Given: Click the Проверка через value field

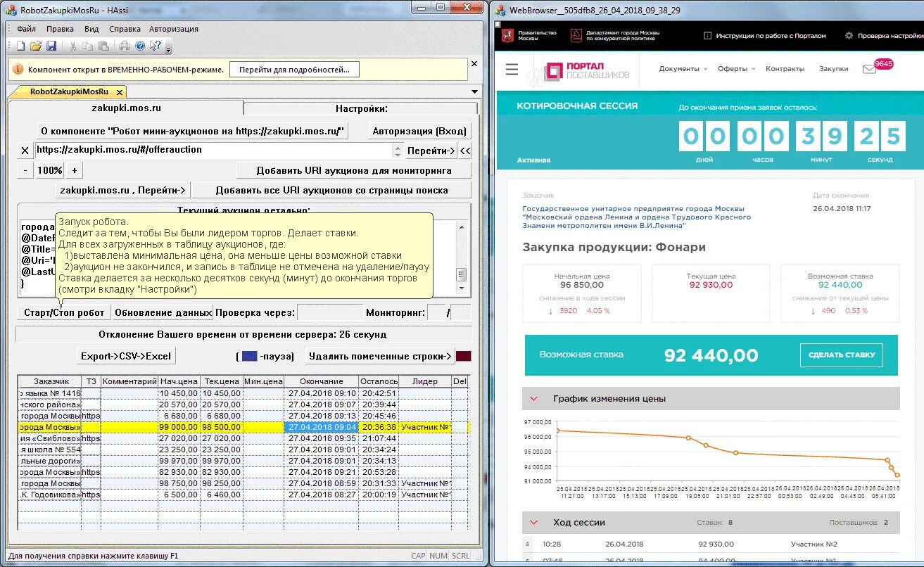Looking at the screenshot, I should (x=330, y=313).
